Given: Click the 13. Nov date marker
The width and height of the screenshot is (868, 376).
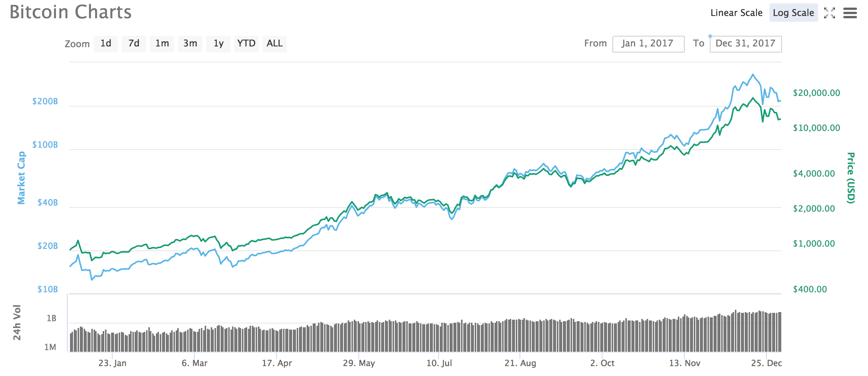Looking at the screenshot, I should (x=685, y=363).
